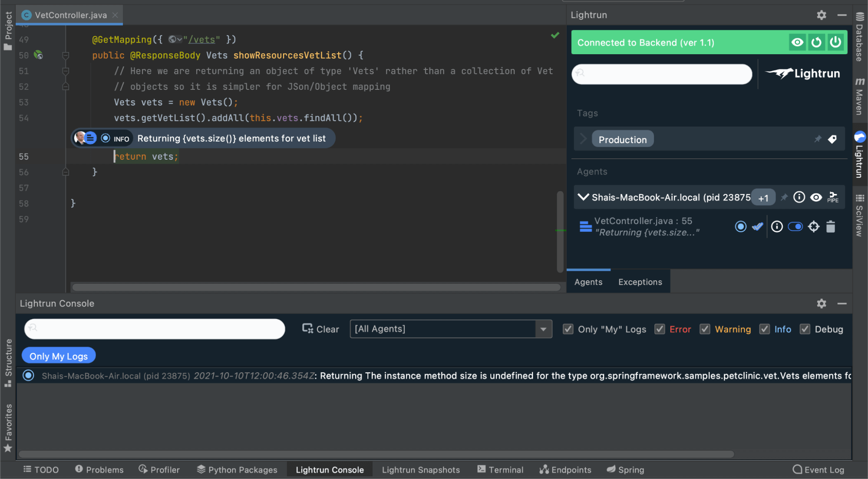Screen dimensions: 868x479
Task: Expand the Production tag row
Action: tap(583, 139)
